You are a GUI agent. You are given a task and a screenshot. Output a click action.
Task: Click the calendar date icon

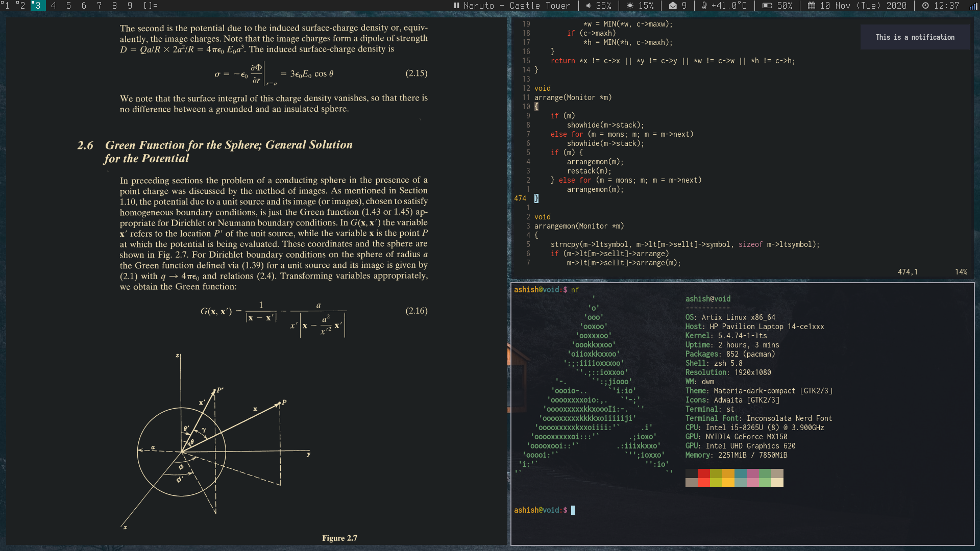click(812, 6)
